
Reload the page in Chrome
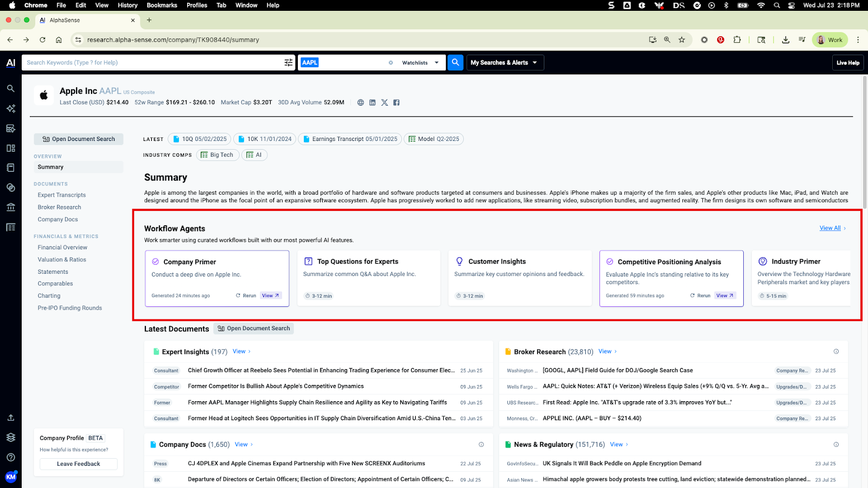pyautogui.click(x=42, y=40)
